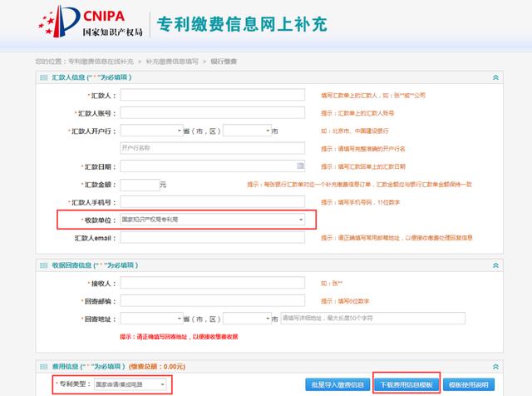
Task: Open the 收款单位 dropdown
Action: click(x=213, y=220)
